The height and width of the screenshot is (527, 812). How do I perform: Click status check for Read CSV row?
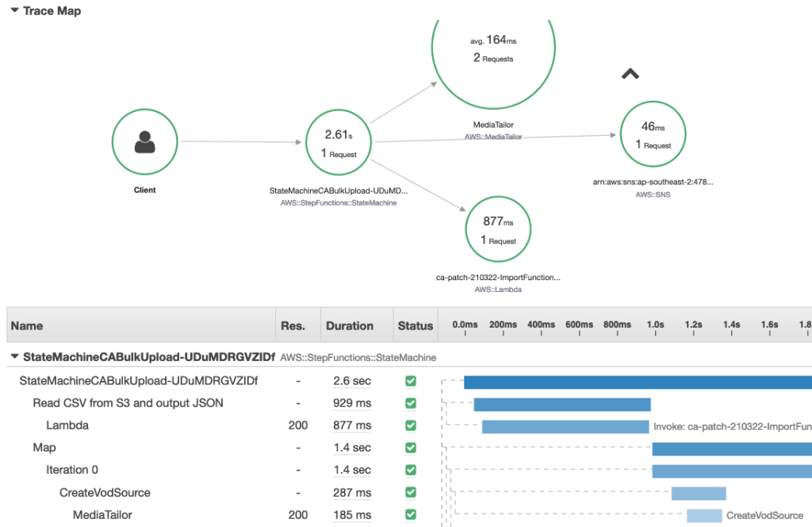click(411, 403)
